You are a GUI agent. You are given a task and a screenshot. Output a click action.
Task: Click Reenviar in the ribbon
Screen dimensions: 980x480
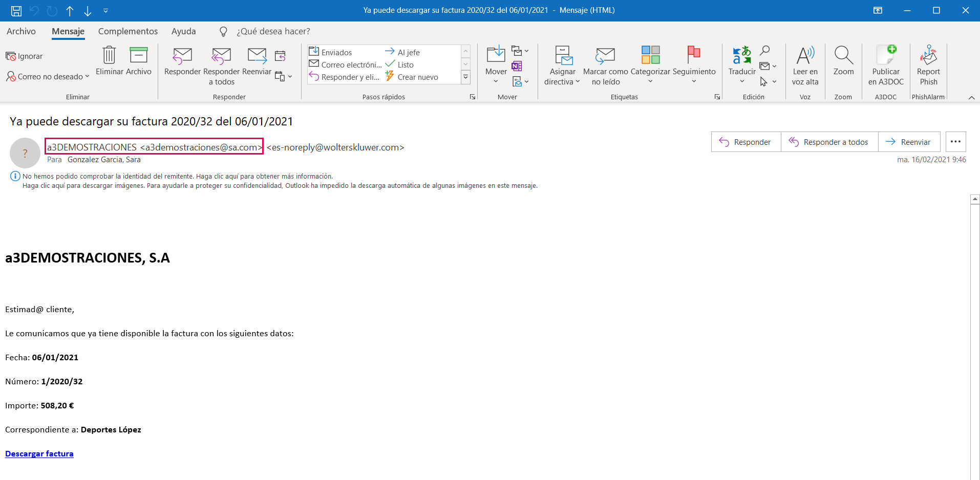click(257, 61)
